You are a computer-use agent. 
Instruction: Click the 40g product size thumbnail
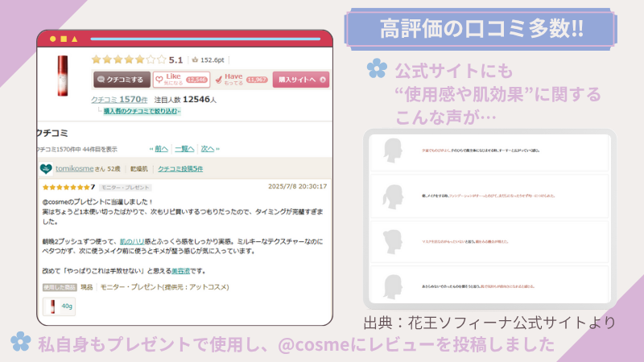click(59, 306)
